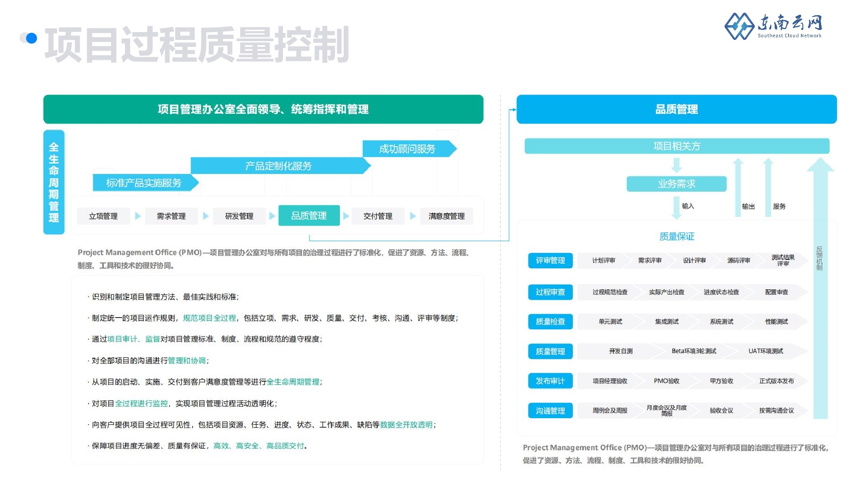Select the 研发管理 stage box

coord(239,216)
